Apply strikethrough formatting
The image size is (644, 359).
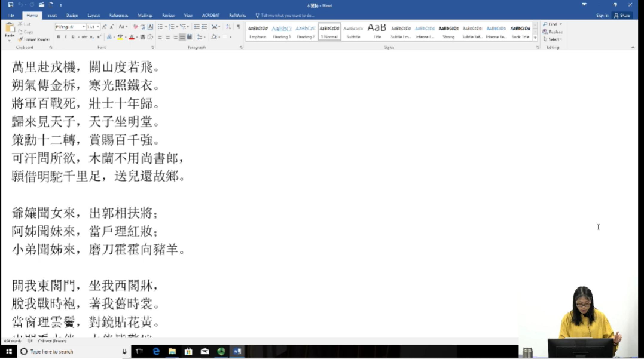[85, 37]
